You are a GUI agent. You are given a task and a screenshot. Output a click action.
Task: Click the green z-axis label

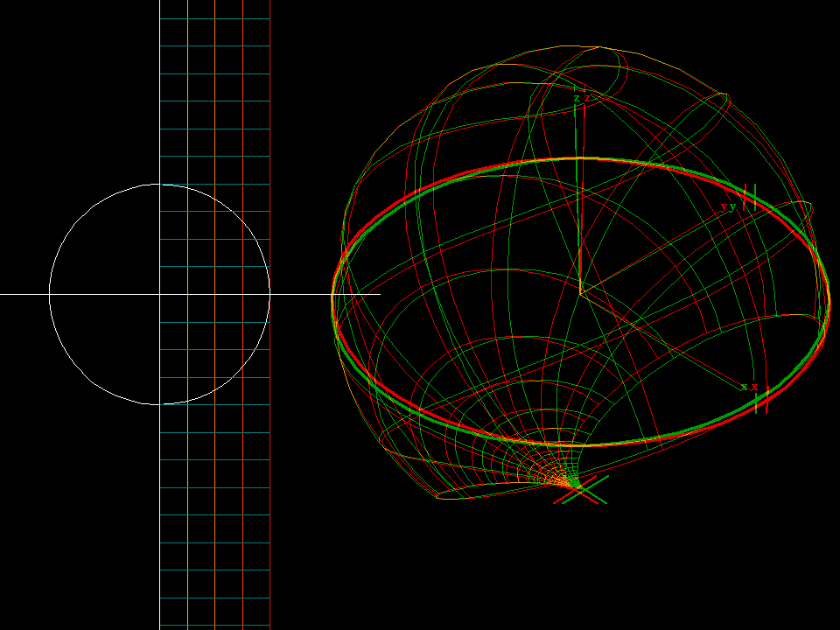click(x=576, y=98)
